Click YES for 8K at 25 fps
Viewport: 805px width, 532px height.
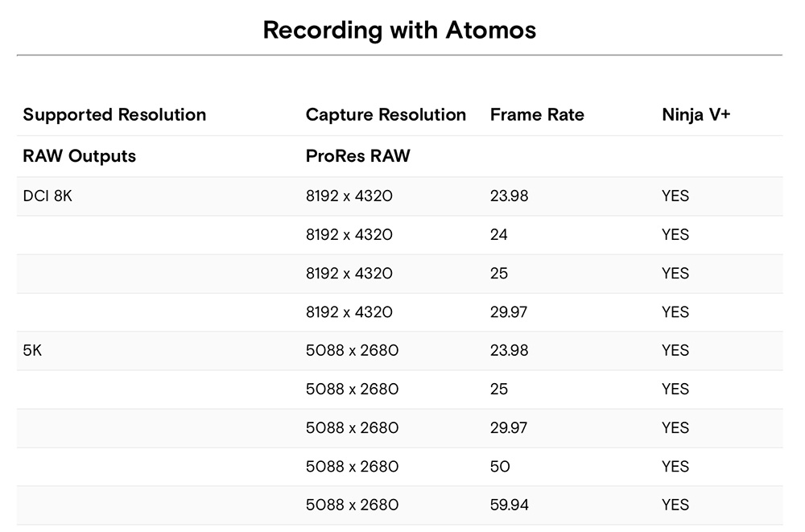click(675, 273)
